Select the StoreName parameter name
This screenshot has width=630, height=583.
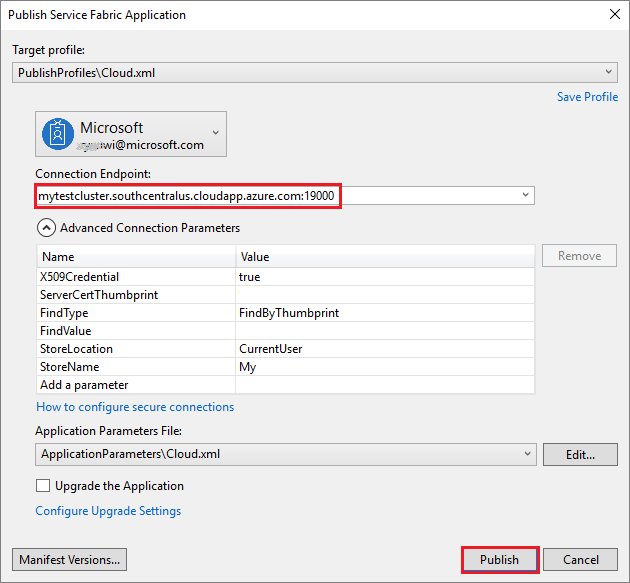(x=136, y=367)
